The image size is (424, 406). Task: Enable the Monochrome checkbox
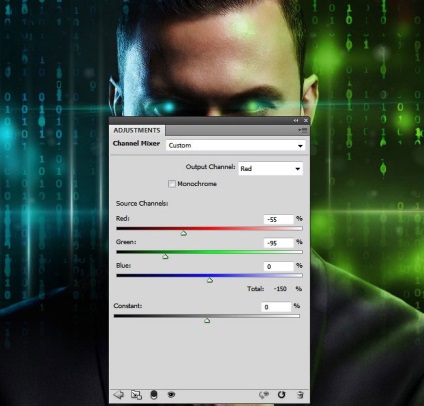pyautogui.click(x=172, y=184)
